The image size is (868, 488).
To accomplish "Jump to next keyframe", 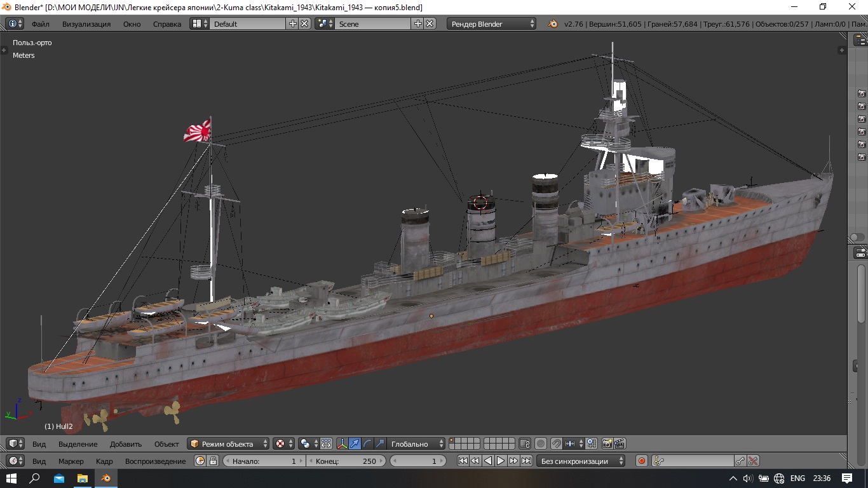I will [513, 461].
